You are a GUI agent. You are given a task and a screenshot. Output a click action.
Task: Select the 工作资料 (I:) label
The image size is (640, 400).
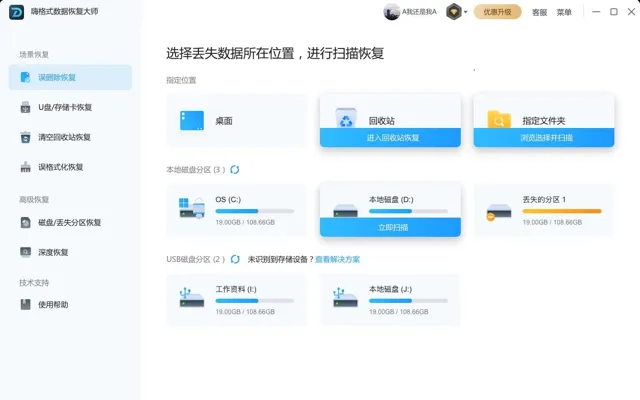coord(236,289)
